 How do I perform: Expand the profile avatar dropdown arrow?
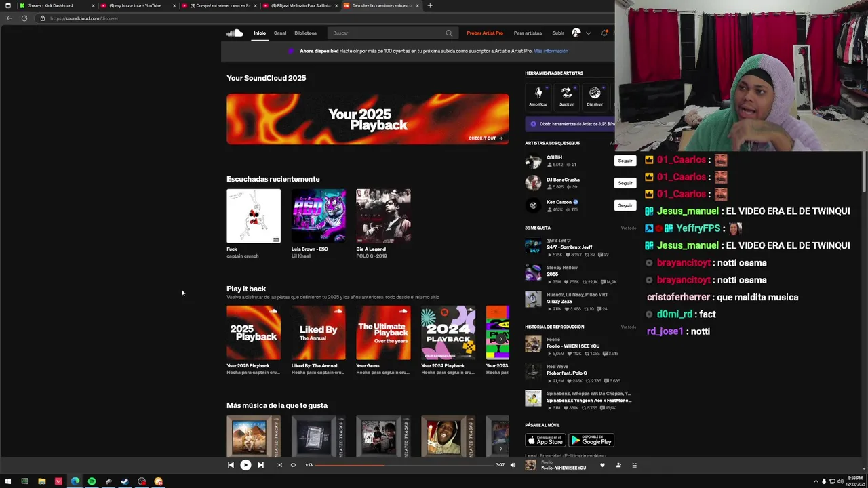[x=588, y=33]
